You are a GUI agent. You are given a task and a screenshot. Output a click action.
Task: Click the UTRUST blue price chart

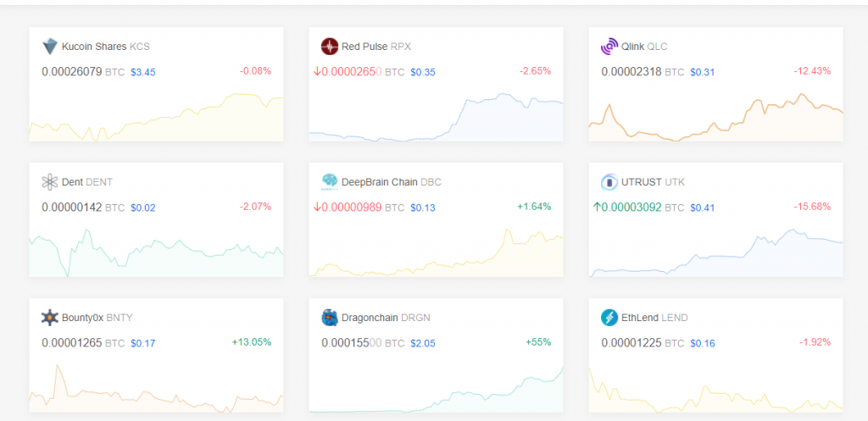click(x=715, y=252)
